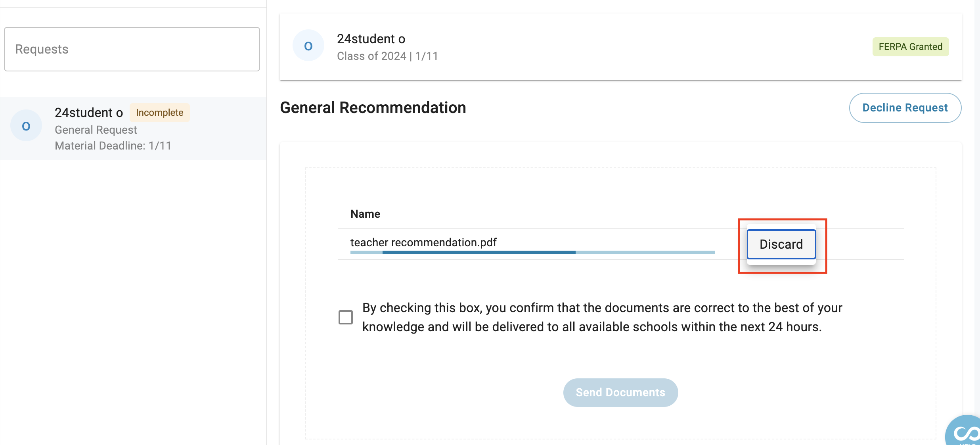The width and height of the screenshot is (980, 445).
Task: Click the confirmation statement text
Action: (602, 317)
